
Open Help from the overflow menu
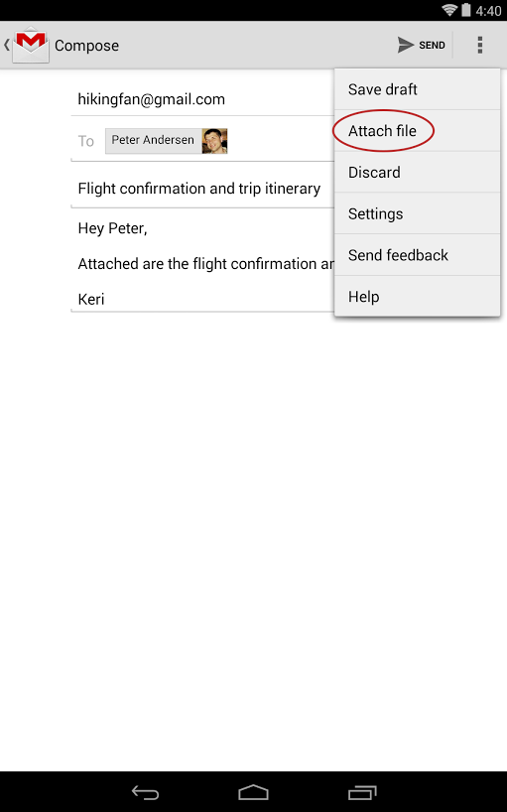pyautogui.click(x=417, y=296)
